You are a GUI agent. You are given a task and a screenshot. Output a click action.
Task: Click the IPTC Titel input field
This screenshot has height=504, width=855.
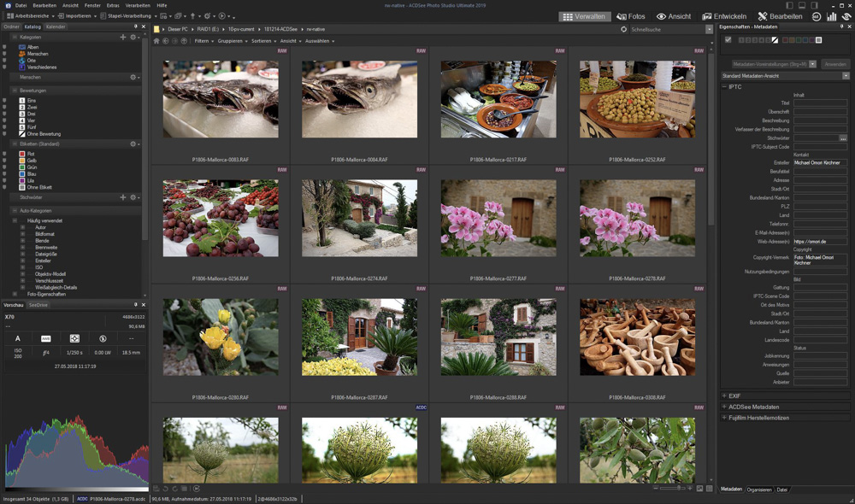pyautogui.click(x=820, y=103)
